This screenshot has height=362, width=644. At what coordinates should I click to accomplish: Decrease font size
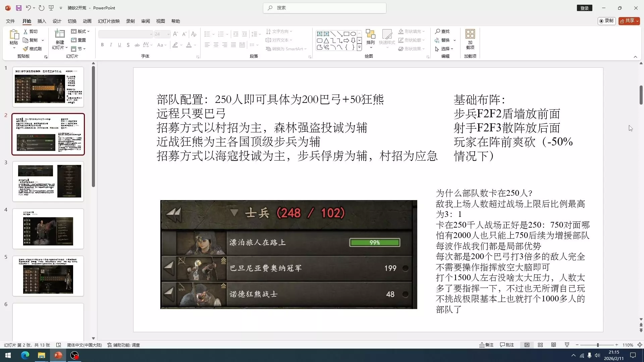pos(184,34)
